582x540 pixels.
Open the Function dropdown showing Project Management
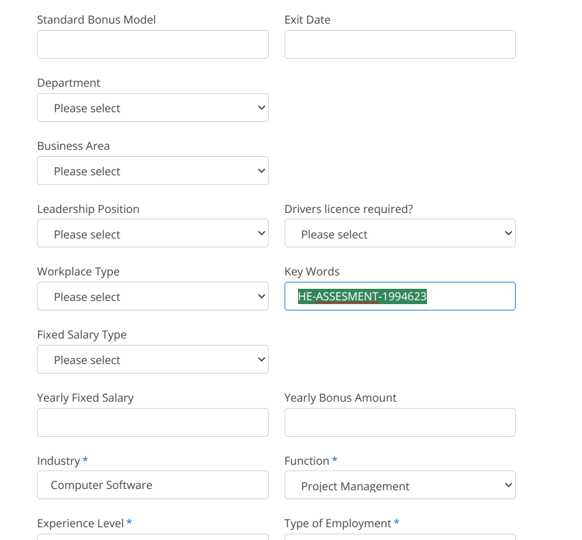click(400, 485)
